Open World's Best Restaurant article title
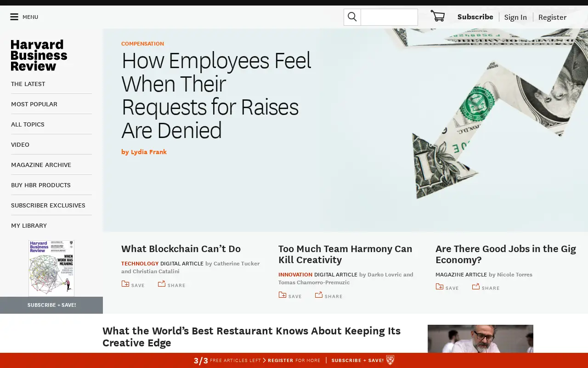Viewport: 588px width, 368px height. (x=252, y=337)
